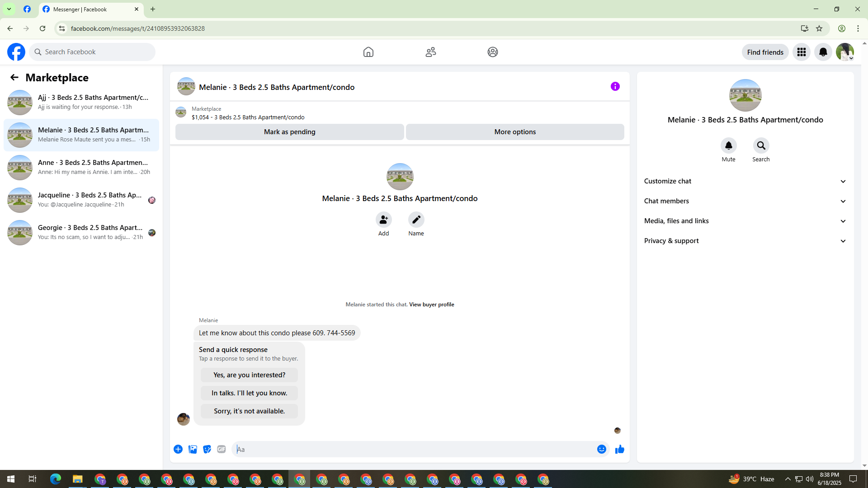Bookmark this page with star icon
Screen dimensions: 868x488
tap(819, 28)
